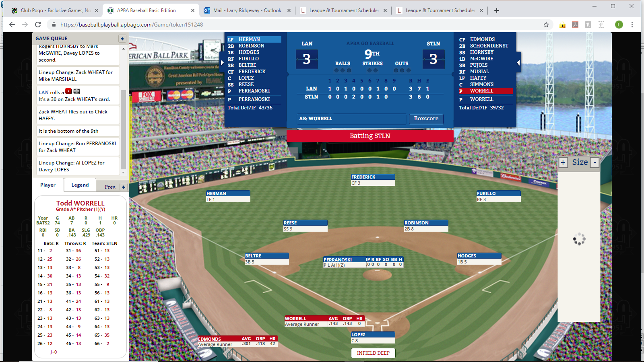Screen dimensions: 644x362
Task: Open a new browser tab
Action: click(x=497, y=10)
